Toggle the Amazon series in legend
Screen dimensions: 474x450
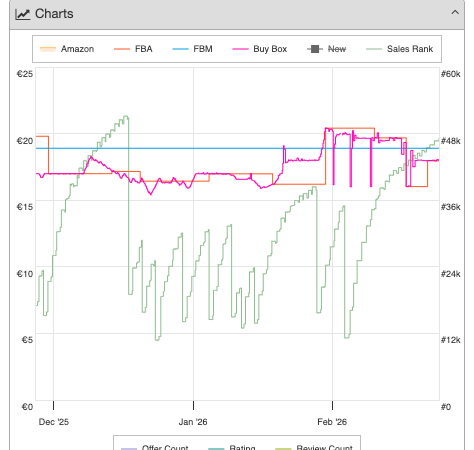click(67, 49)
